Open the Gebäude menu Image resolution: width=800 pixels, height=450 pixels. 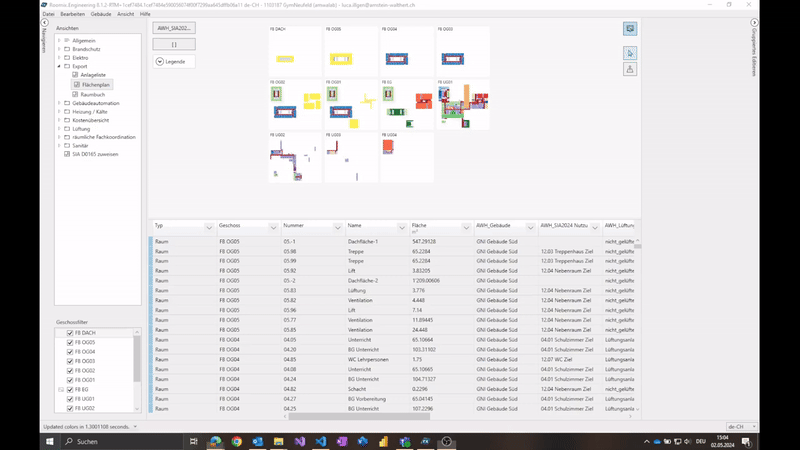[x=100, y=14]
